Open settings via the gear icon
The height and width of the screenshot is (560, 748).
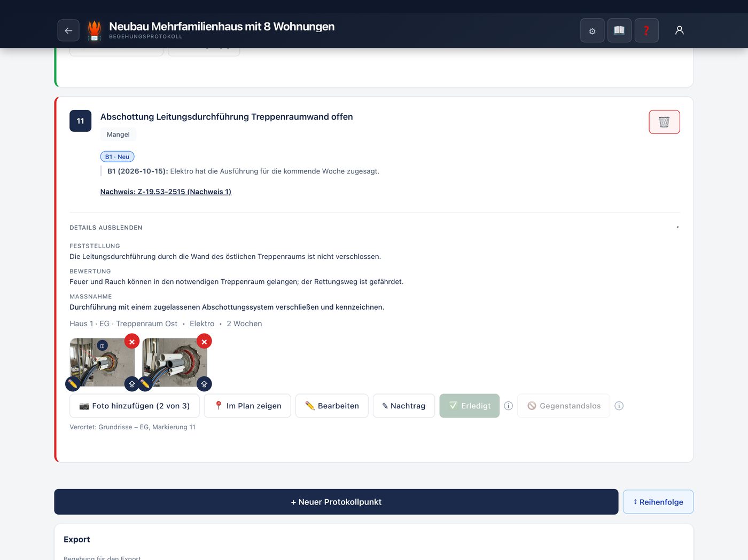pos(593,30)
